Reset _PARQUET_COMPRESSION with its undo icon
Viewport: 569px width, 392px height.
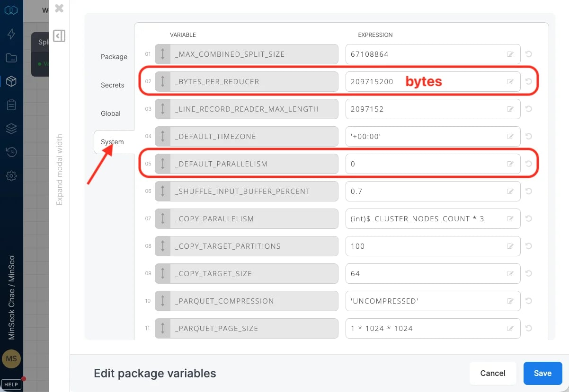pyautogui.click(x=529, y=301)
